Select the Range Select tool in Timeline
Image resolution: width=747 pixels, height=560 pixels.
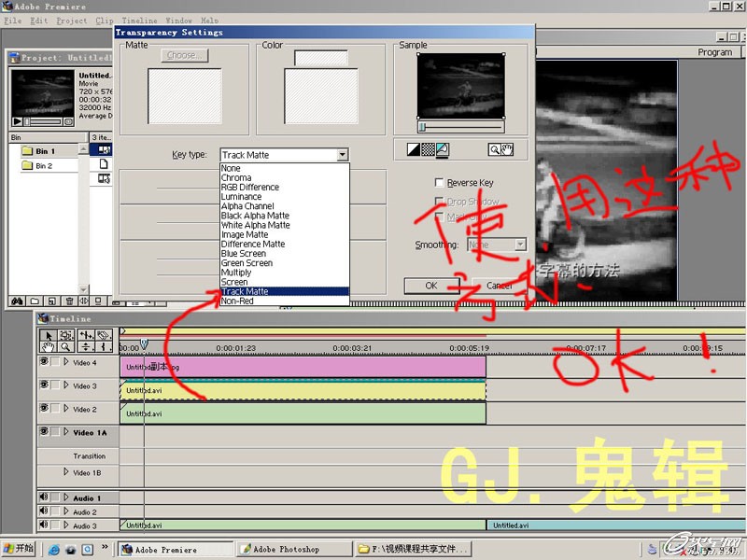tap(66, 335)
